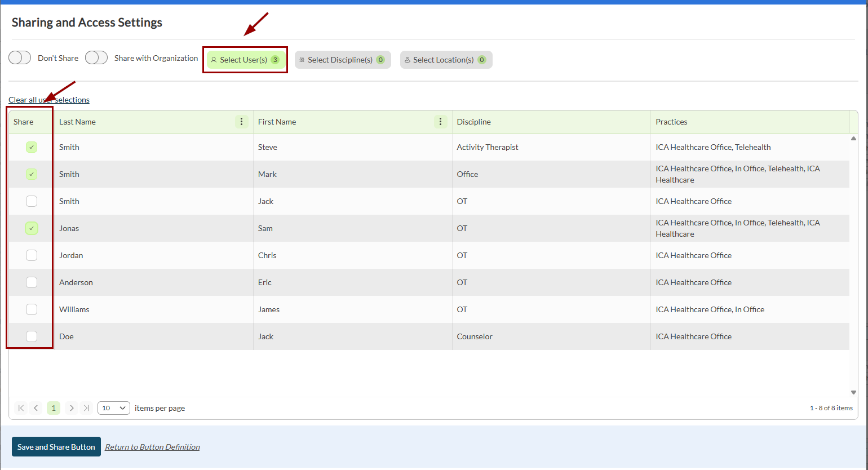Image resolution: width=868 pixels, height=470 pixels.
Task: Click the table scroll-up arrow
Action: pyautogui.click(x=853, y=138)
